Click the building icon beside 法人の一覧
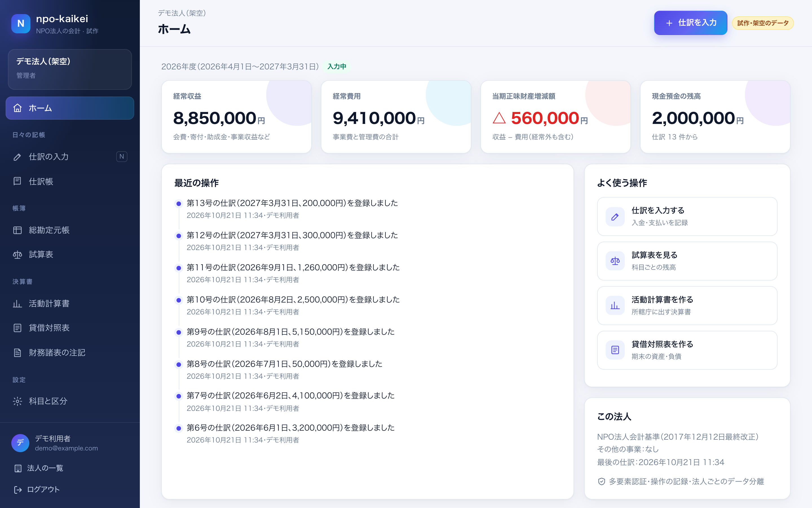The height and width of the screenshot is (508, 812). point(18,468)
